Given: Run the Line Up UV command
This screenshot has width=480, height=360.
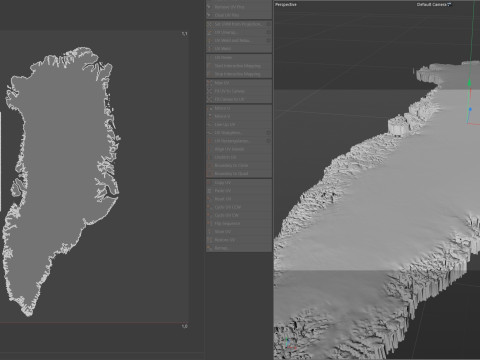Looking at the screenshot, I should pyautogui.click(x=239, y=125).
